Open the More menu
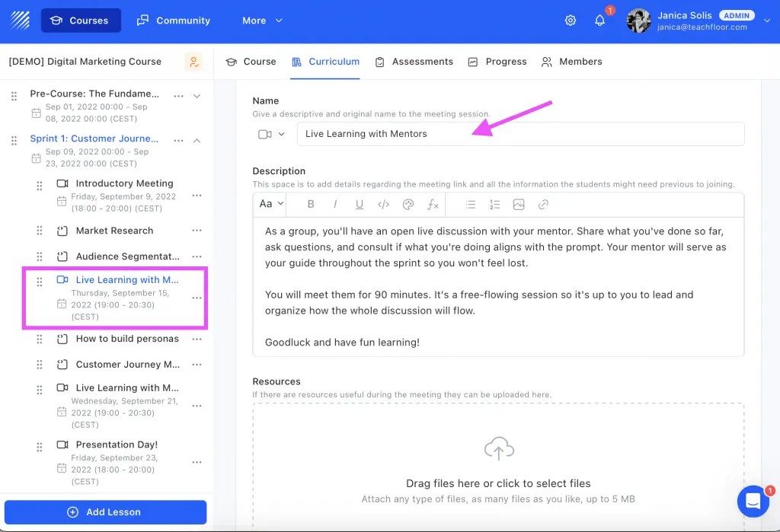Viewport: 780px width, 532px height. tap(262, 21)
